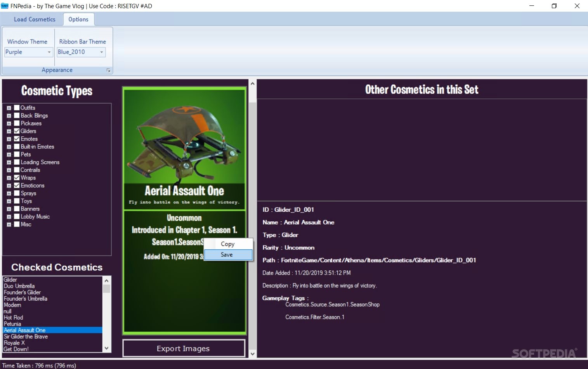The height and width of the screenshot is (369, 588).
Task: Click the card panel scrollbar up arrow
Action: click(253, 84)
